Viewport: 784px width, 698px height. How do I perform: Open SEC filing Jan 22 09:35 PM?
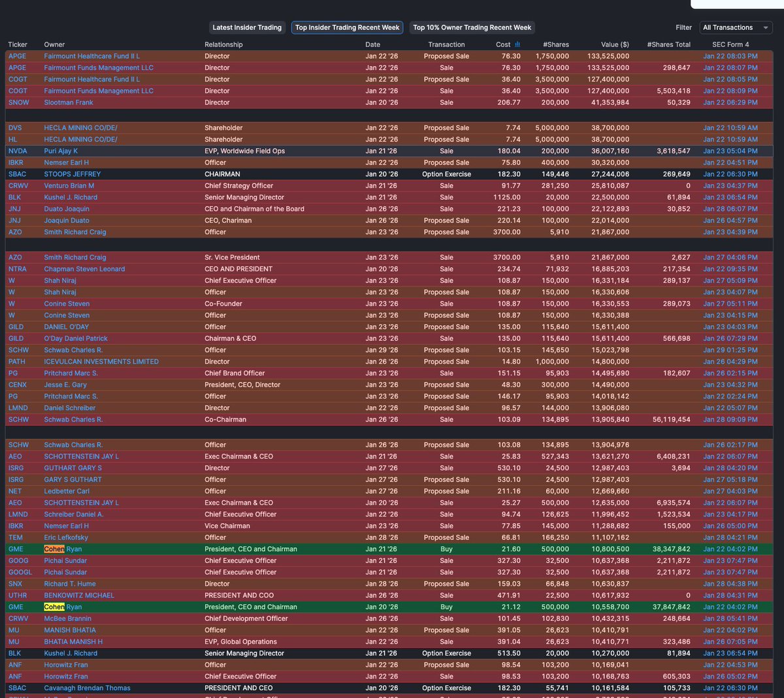point(730,269)
